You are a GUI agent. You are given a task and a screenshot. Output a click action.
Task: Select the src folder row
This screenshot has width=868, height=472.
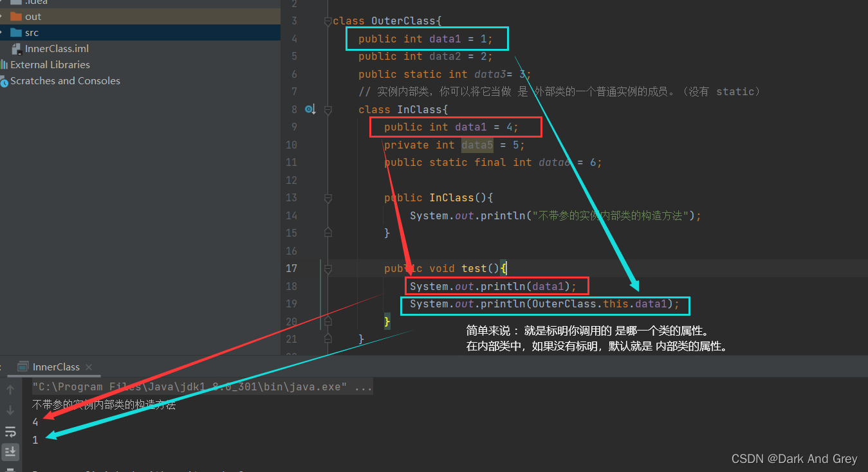pyautogui.click(x=140, y=33)
